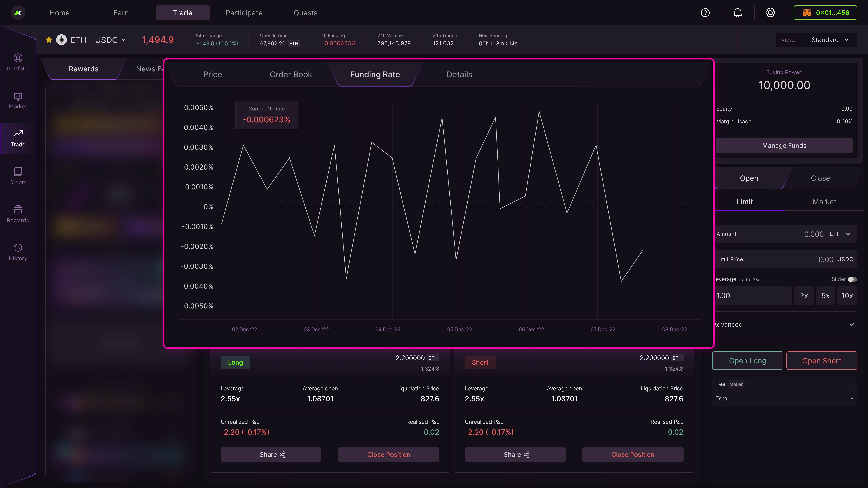Screen dimensions: 868x488
Task: Click the Limit Price input field
Action: pyautogui.click(x=785, y=259)
